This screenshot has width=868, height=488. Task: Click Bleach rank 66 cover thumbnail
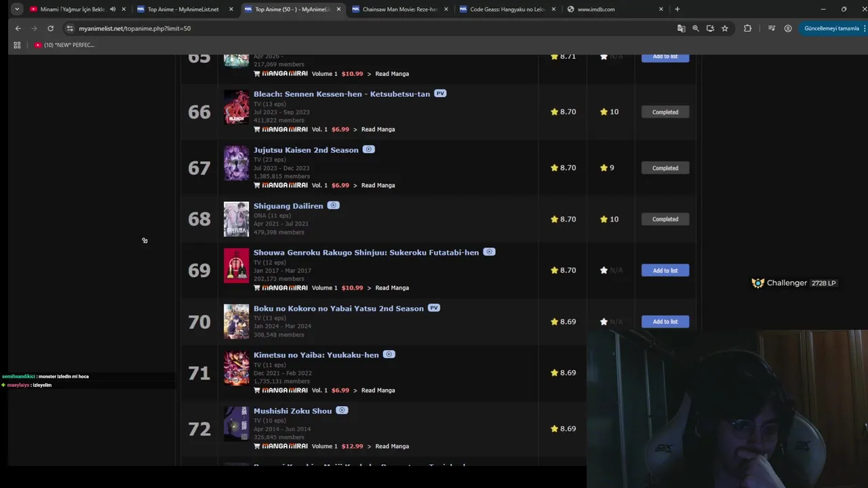tap(237, 107)
